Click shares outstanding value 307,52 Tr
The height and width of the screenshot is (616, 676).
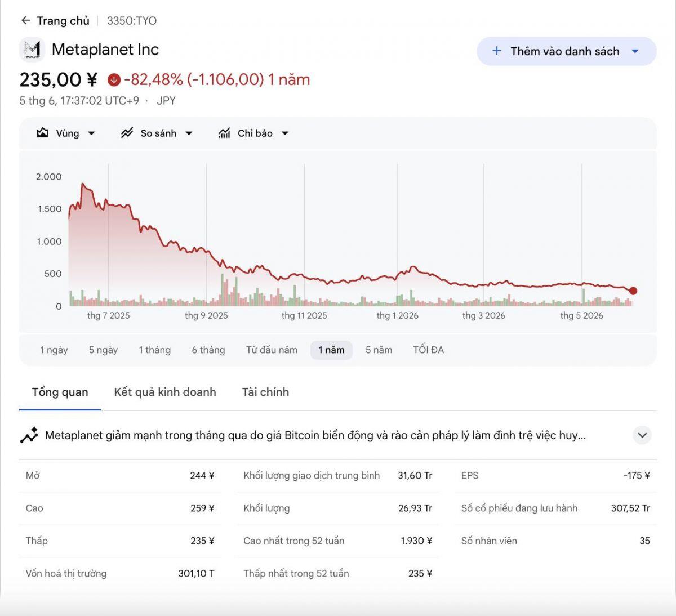[x=630, y=508]
